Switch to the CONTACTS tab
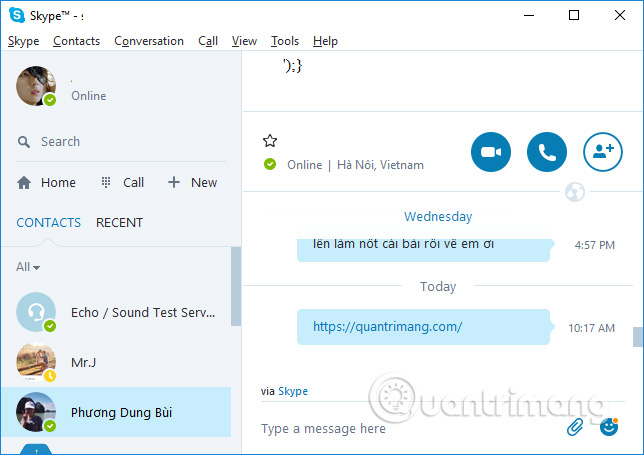The width and height of the screenshot is (644, 455). pyautogui.click(x=48, y=223)
